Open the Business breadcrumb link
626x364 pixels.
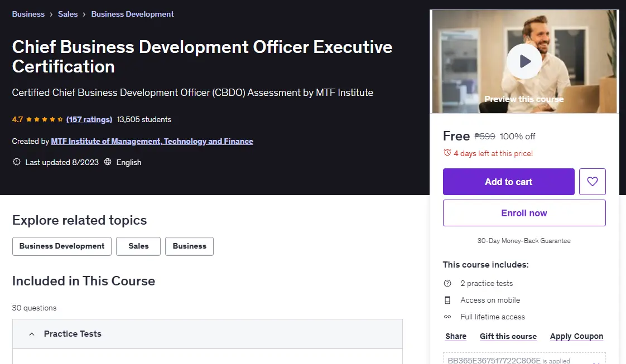click(28, 14)
